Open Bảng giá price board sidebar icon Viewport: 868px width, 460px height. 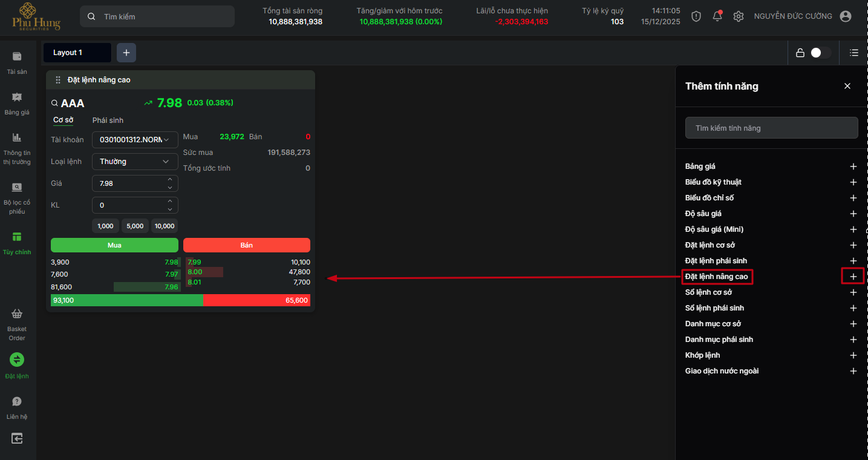(17, 97)
